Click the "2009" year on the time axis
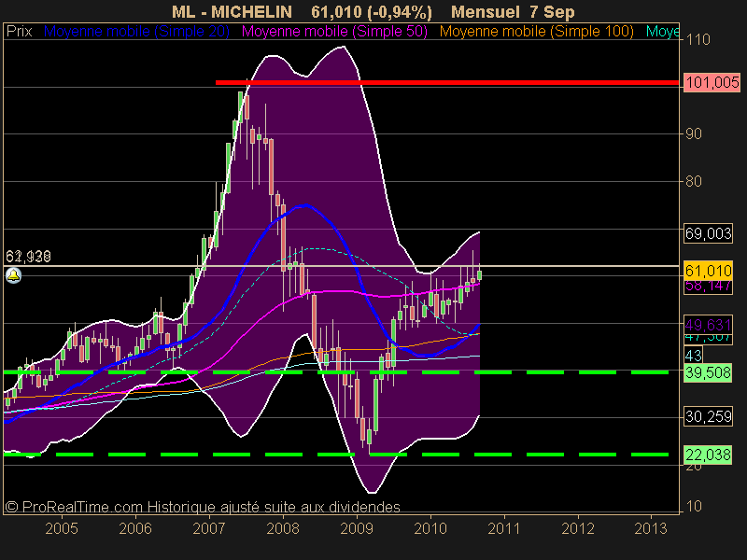This screenshot has width=747, height=560. click(x=357, y=528)
